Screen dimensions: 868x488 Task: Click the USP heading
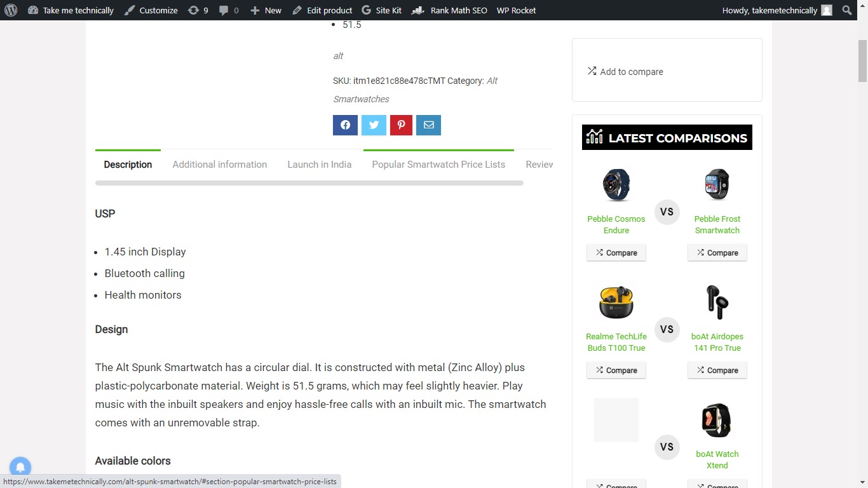point(105,213)
